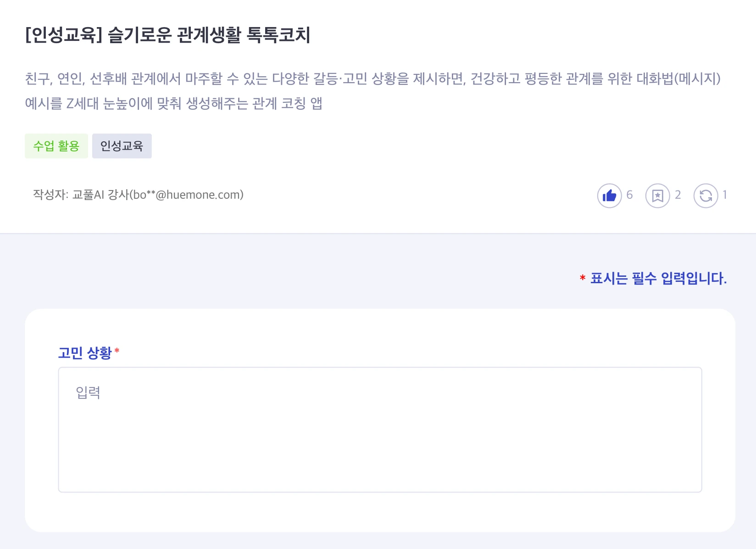Click the 작성자 author label
756x549 pixels.
[x=50, y=195]
